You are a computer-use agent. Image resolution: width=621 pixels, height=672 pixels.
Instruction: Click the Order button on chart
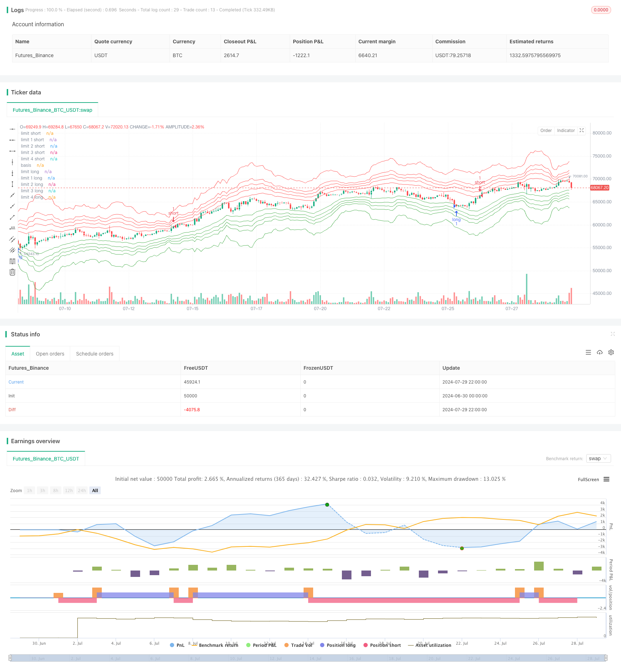tap(546, 131)
